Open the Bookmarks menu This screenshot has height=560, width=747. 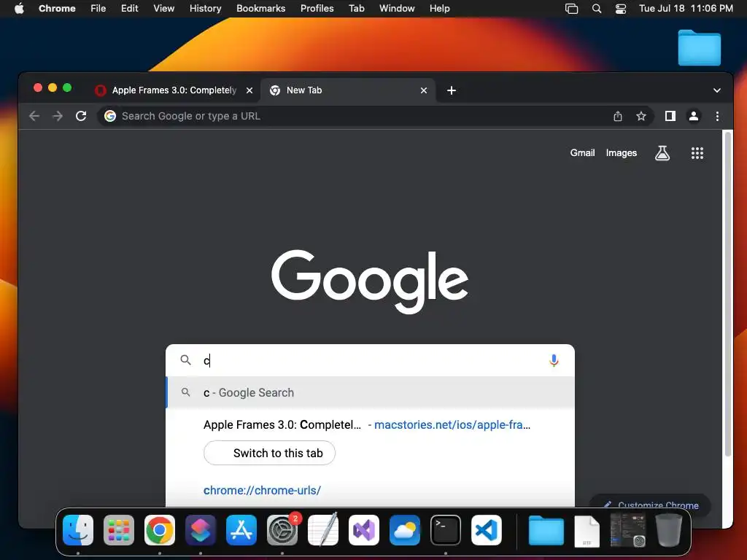pos(260,9)
